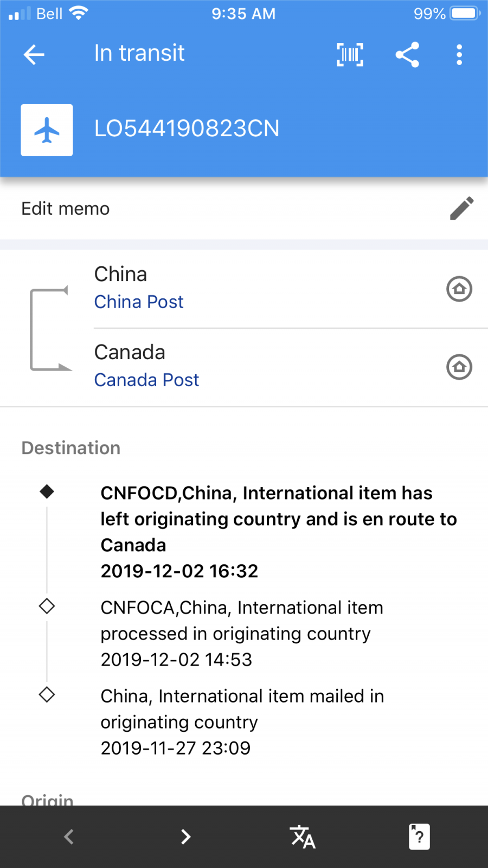Open the China Post link

(139, 302)
